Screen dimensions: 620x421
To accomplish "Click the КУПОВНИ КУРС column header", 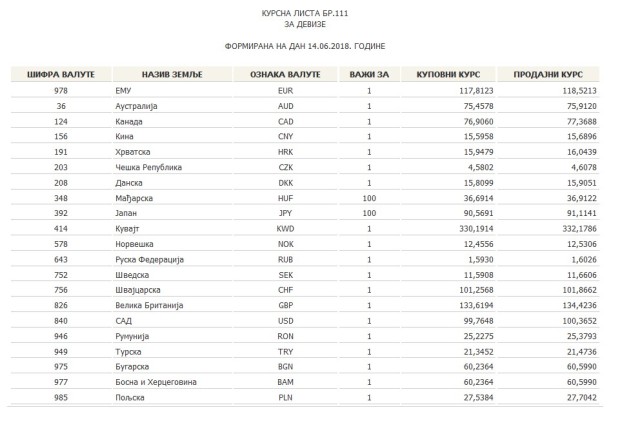I will [448, 74].
